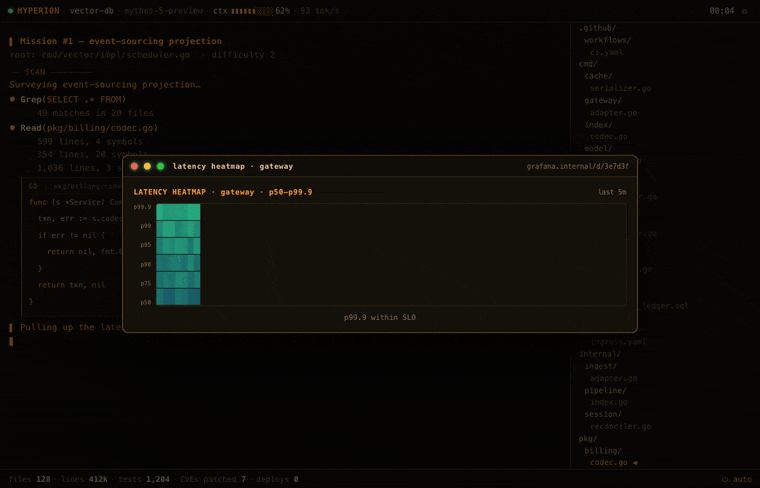
Task: Open the _ledger.sql file
Action: point(665,306)
